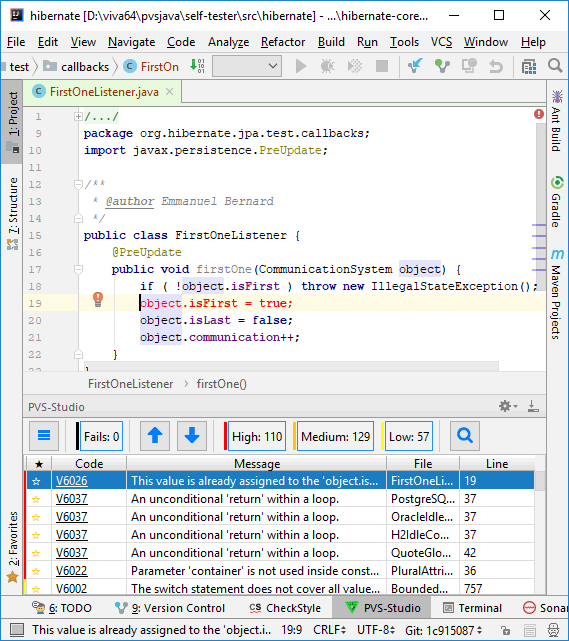Image resolution: width=569 pixels, height=641 pixels.
Task: Open Gradle side panel
Action: 556,202
